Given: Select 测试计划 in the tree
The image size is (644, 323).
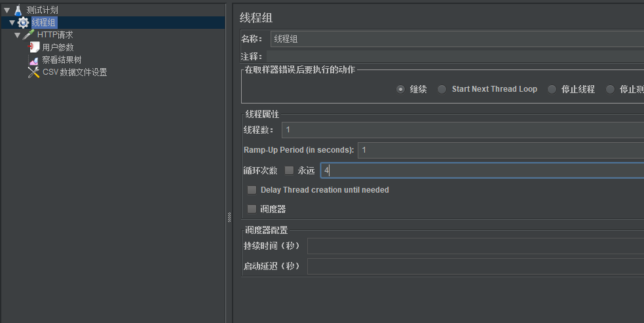Looking at the screenshot, I should 43,10.
